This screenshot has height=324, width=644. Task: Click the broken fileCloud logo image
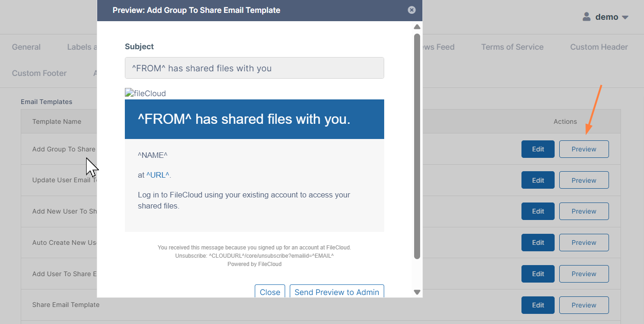click(145, 93)
